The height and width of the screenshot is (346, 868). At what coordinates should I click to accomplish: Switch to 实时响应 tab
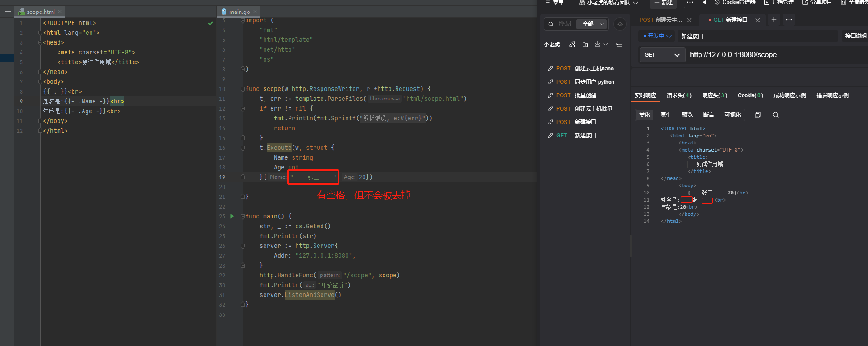coord(645,95)
